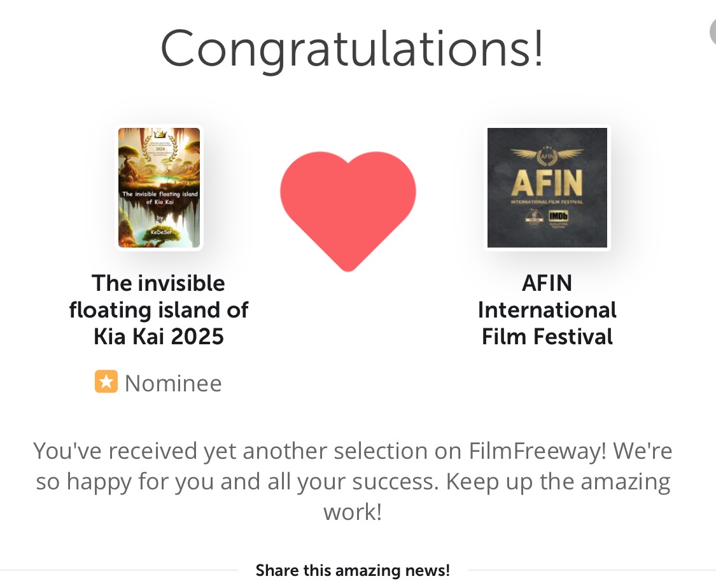Click the FilmFreeway selection message paragraph
Viewport: 716px width, 588px height.
pos(353,481)
